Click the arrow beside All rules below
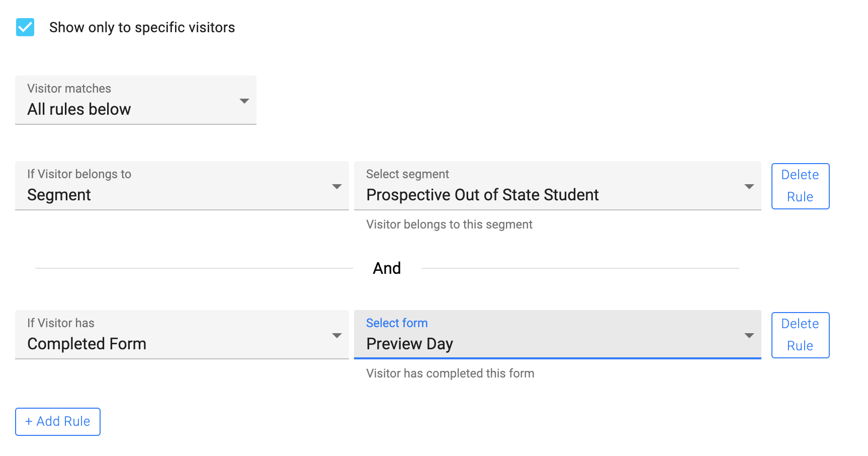The width and height of the screenshot is (868, 456). tap(244, 101)
